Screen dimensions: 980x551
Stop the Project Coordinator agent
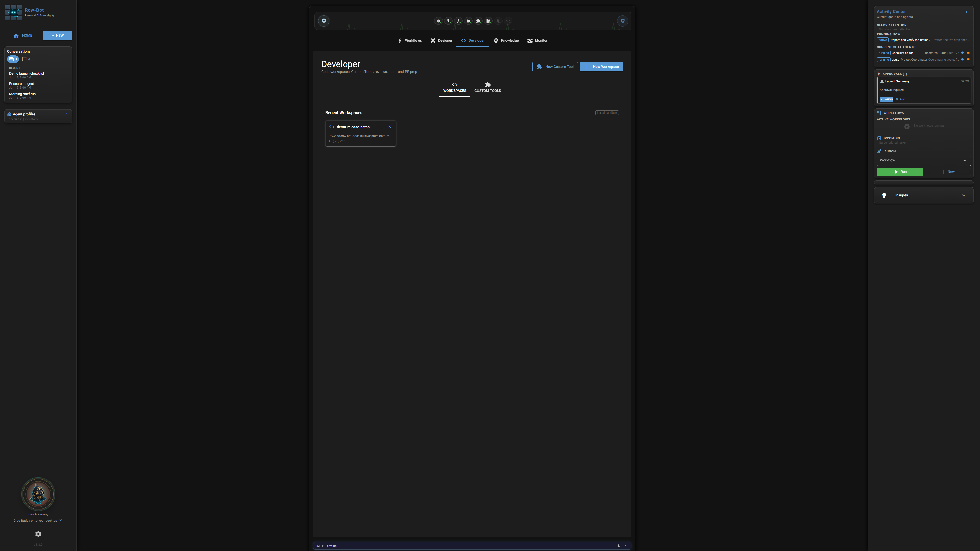pos(968,60)
